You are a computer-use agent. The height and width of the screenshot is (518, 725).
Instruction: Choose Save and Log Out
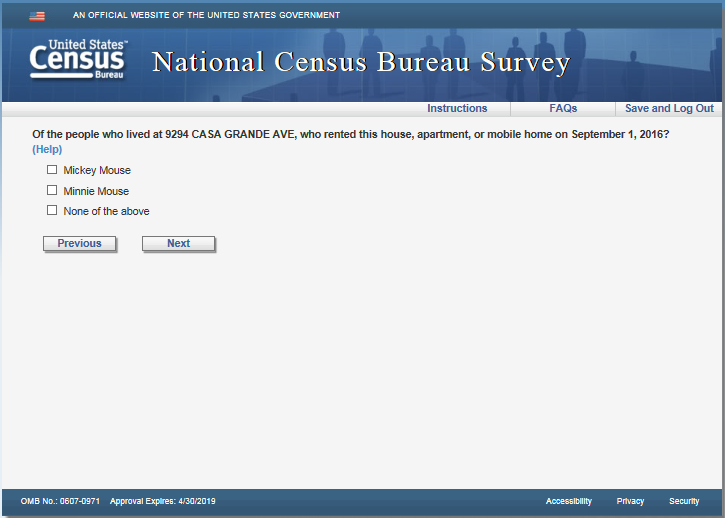coord(669,108)
